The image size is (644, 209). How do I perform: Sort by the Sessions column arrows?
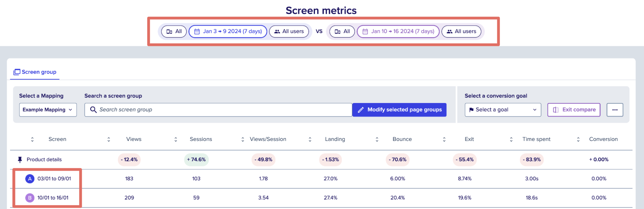click(176, 139)
